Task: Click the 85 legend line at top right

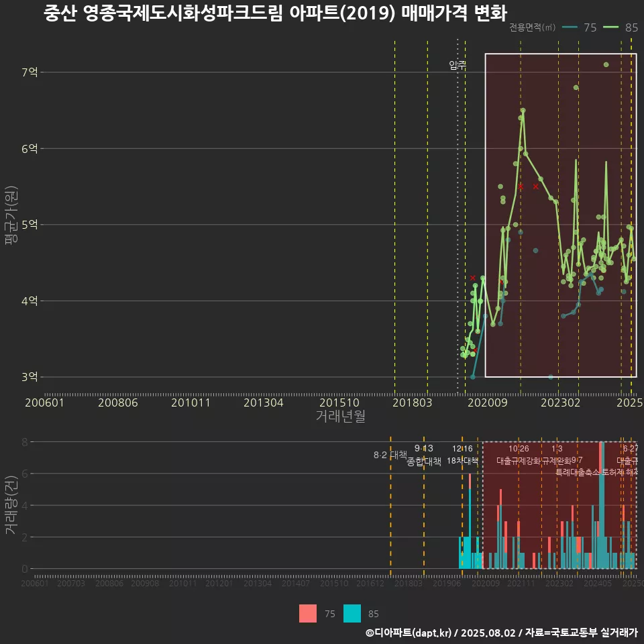Action: pos(610,28)
